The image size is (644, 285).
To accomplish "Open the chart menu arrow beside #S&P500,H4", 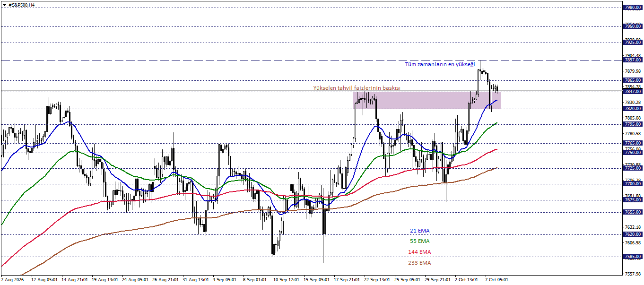I will 4,5.
